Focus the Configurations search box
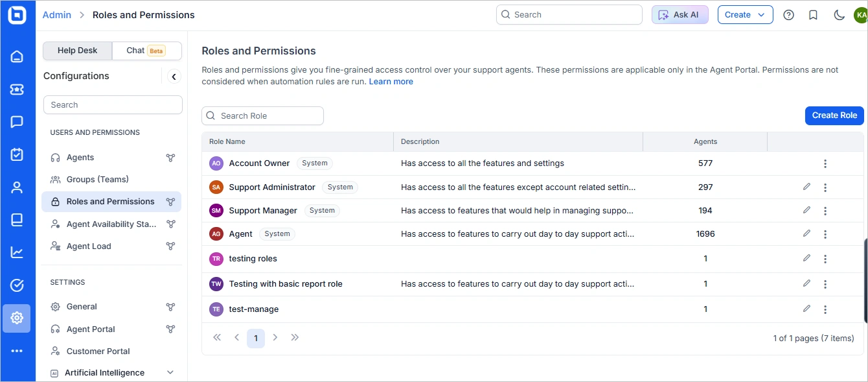The image size is (868, 382). click(x=113, y=105)
